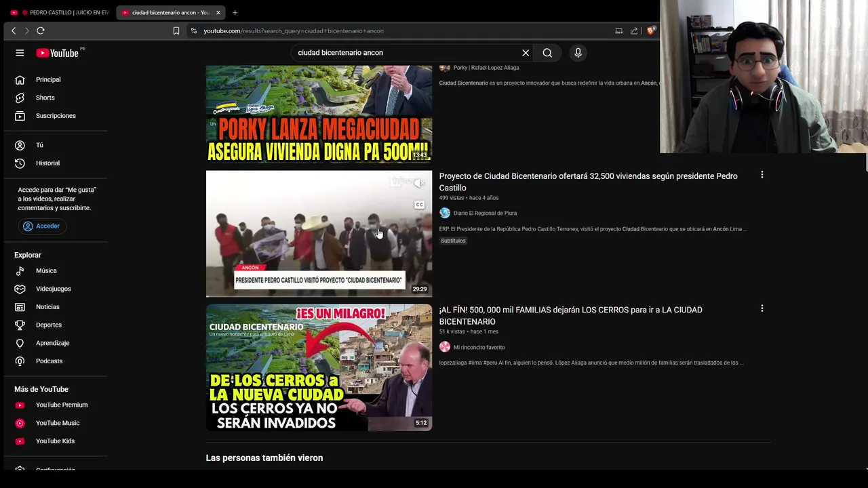Open YouTube Kids link
Screen dimensions: 868x488
56,441
